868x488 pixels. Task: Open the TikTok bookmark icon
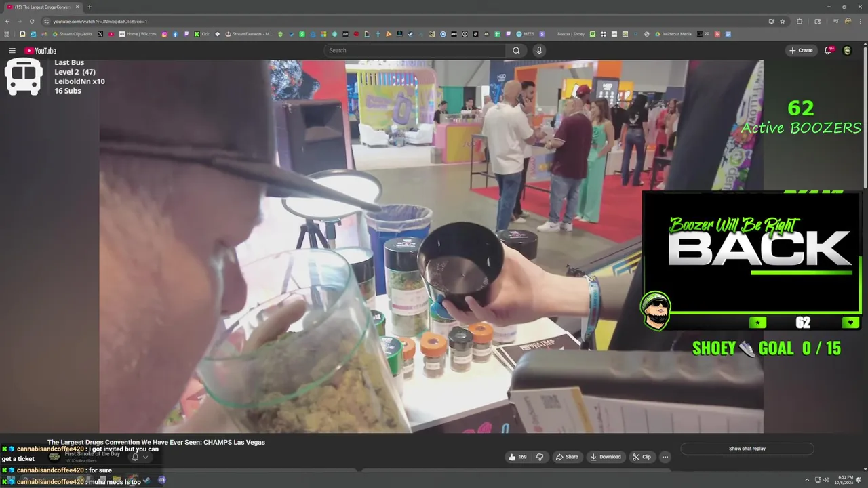(x=475, y=34)
